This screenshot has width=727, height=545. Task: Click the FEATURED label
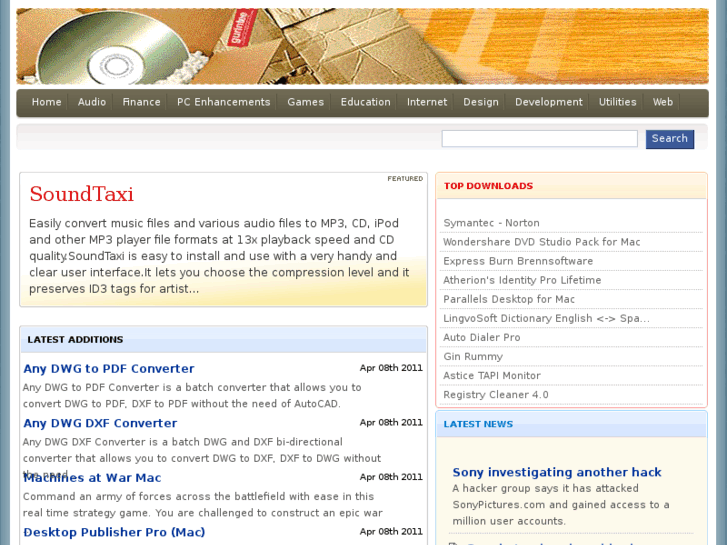[x=405, y=179]
